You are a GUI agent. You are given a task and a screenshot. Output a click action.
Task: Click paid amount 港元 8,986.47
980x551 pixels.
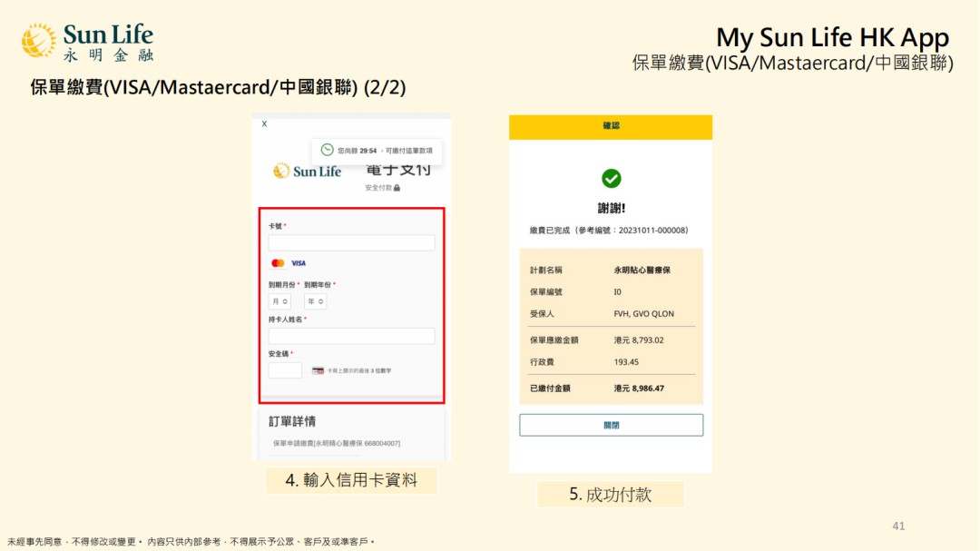coord(639,389)
